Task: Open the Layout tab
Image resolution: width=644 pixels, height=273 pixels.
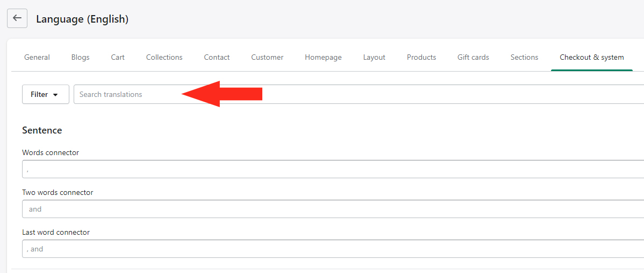Action: pyautogui.click(x=374, y=57)
